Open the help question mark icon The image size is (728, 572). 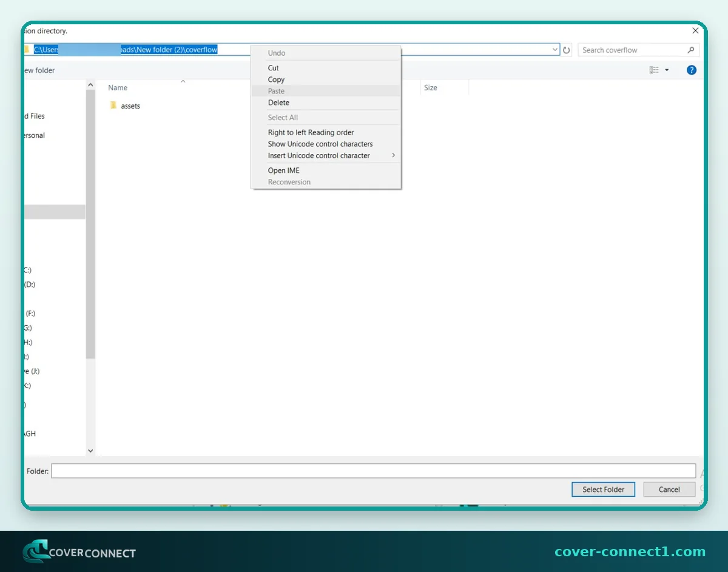692,70
